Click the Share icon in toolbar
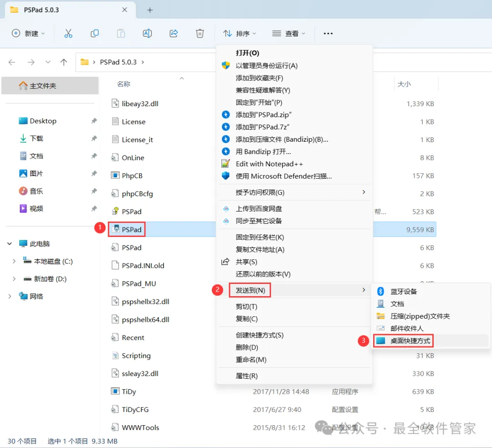Screen dimensions: 492x448 pyautogui.click(x=174, y=33)
